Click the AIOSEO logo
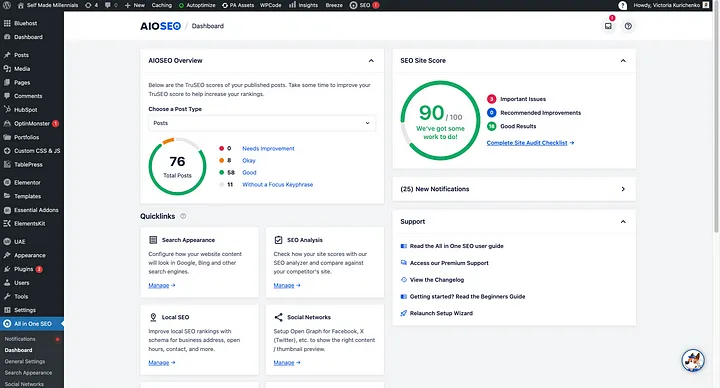The image size is (720, 388). pyautogui.click(x=160, y=26)
